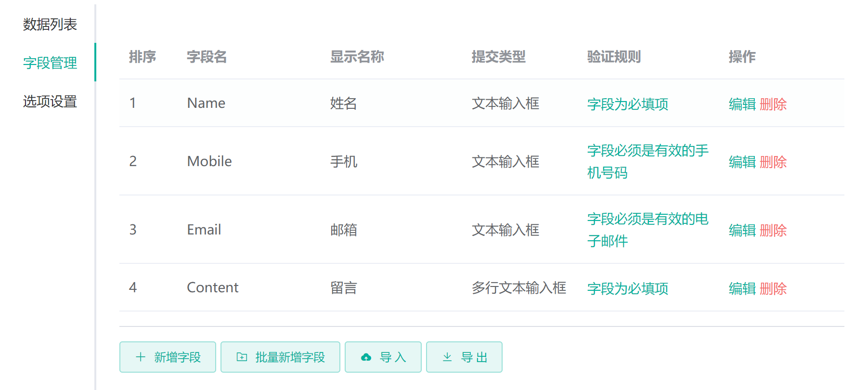Edit the Mobile field row
This screenshot has height=390, width=868.
[x=742, y=162]
